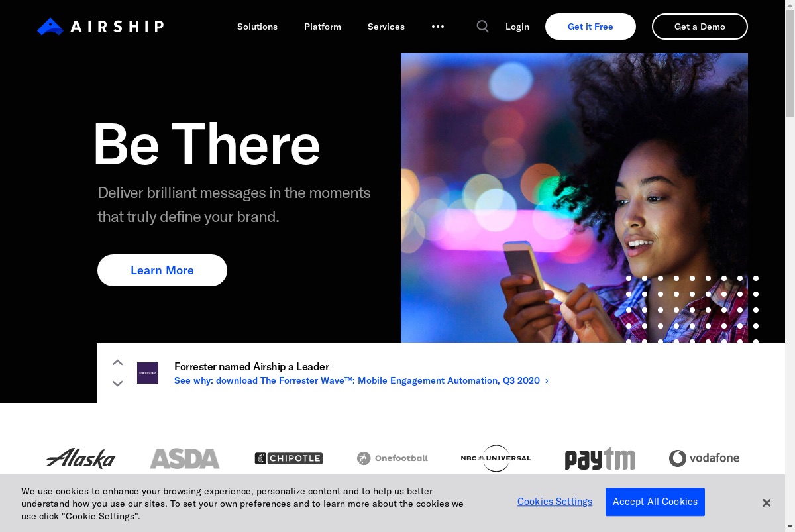
Task: Open the Forrester Wave download link
Action: pyautogui.click(x=361, y=381)
